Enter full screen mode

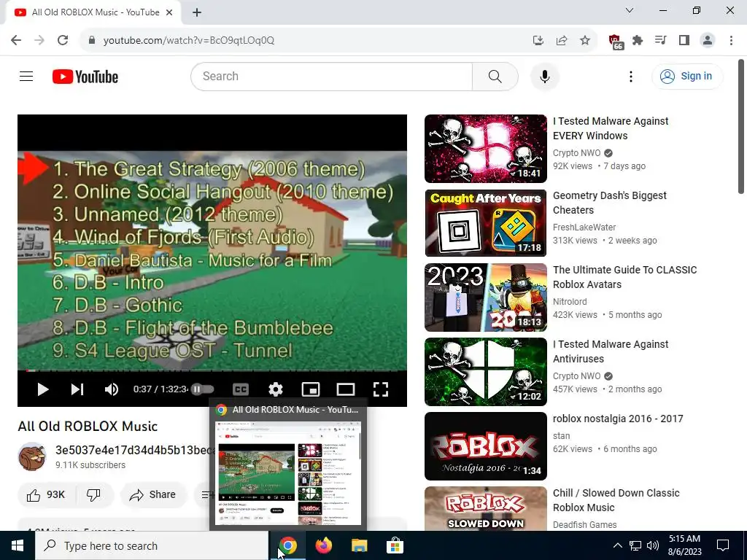380,389
